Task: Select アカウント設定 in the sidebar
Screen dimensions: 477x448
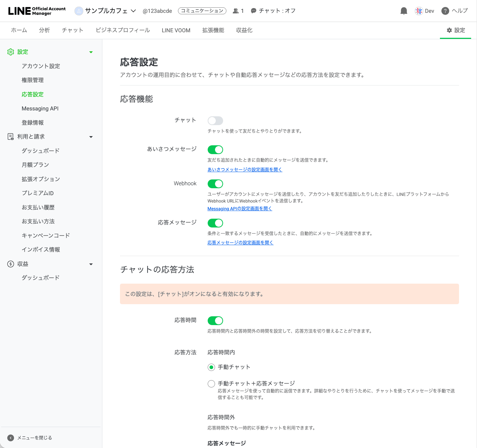Action: pyautogui.click(x=41, y=66)
